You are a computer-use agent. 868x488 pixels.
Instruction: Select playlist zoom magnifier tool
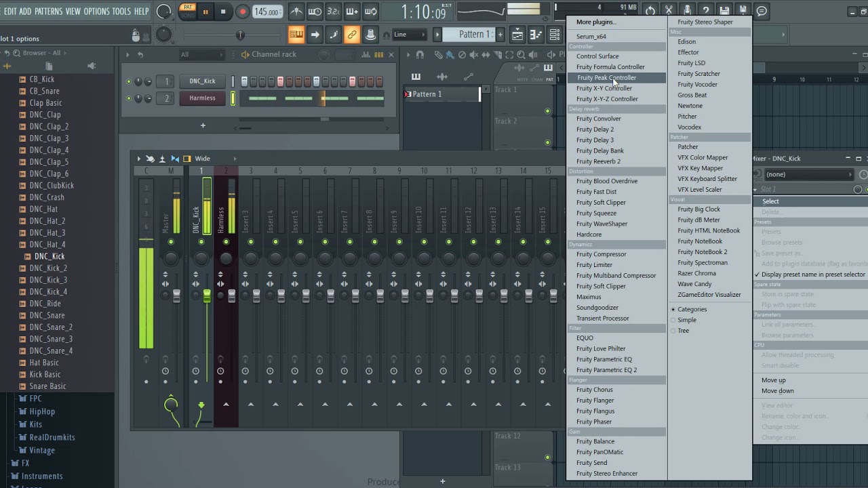pos(521,55)
